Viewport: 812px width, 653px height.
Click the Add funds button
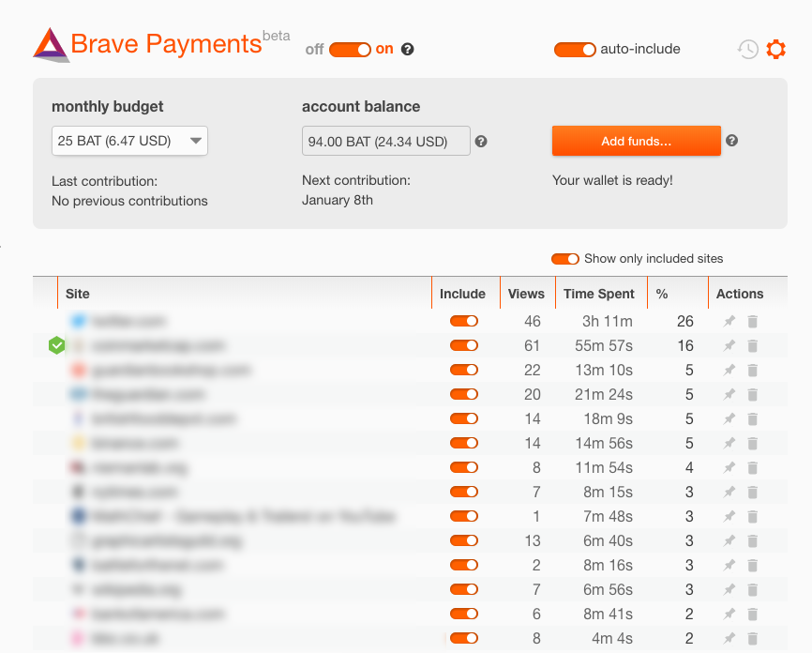(637, 141)
